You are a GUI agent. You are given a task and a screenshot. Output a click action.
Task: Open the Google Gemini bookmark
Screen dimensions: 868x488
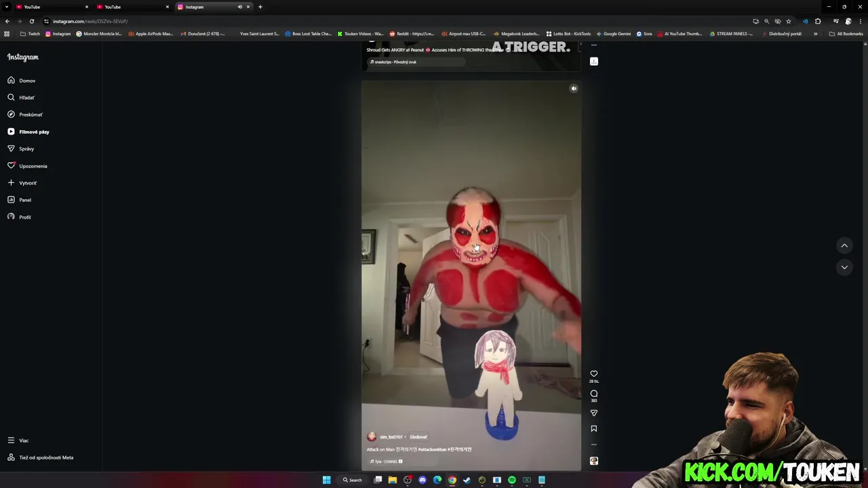[x=614, y=34]
